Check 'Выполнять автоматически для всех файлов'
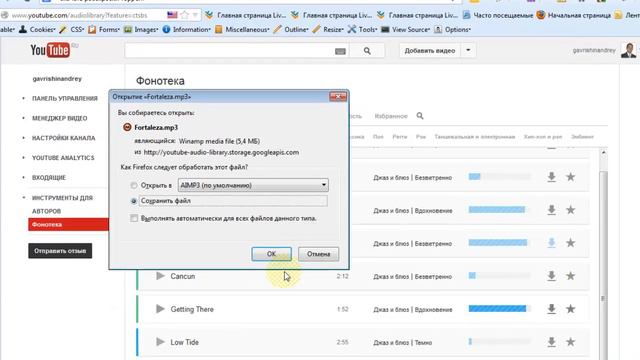Image resolution: width=640 pixels, height=360 pixels. [x=134, y=218]
